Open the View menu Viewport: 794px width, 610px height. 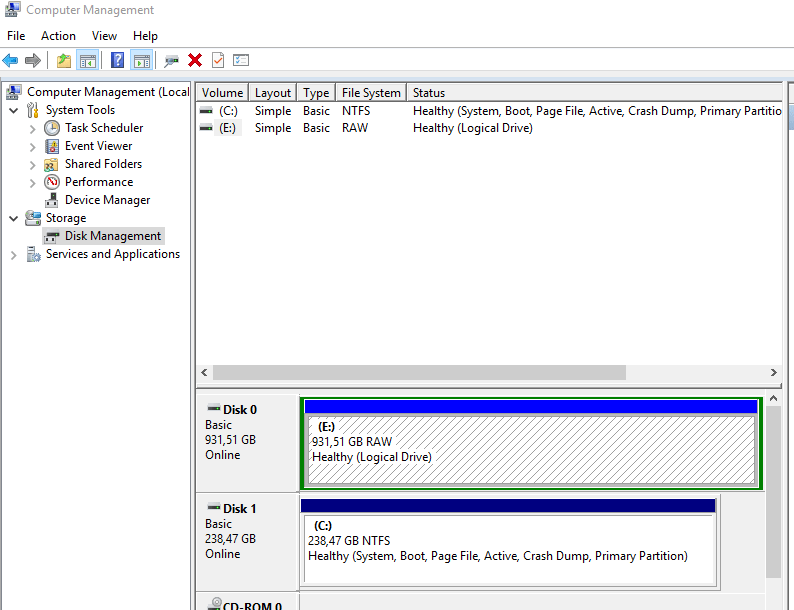104,36
